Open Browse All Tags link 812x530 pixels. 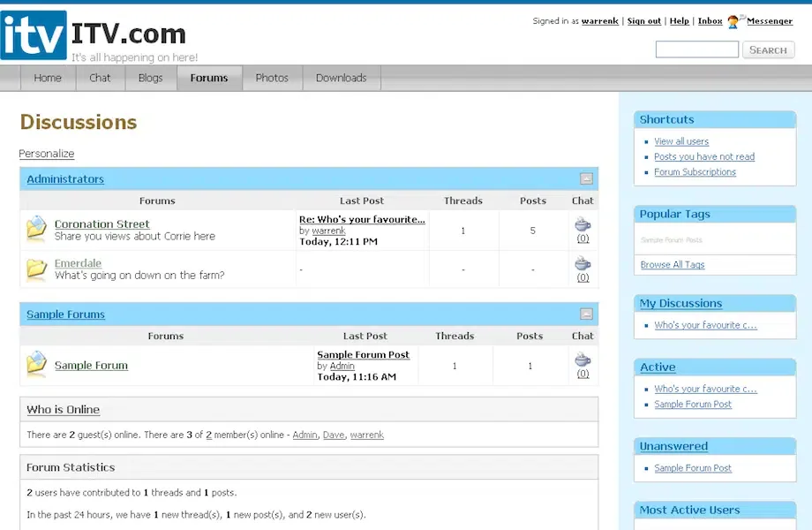coord(673,265)
